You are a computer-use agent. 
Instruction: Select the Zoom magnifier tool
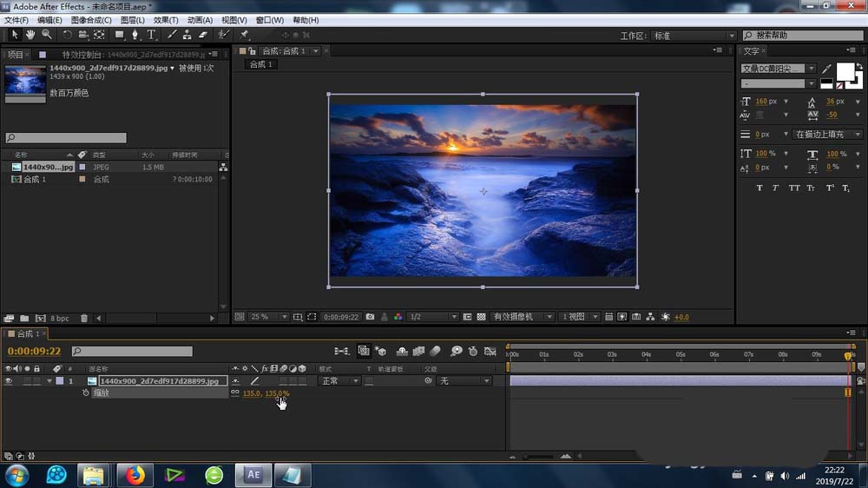(46, 35)
